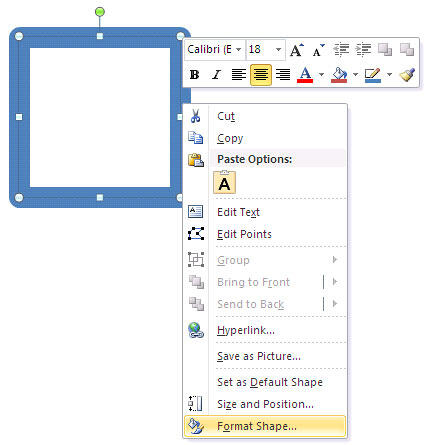Click the Send Backward mini toolbar icon

407,50
